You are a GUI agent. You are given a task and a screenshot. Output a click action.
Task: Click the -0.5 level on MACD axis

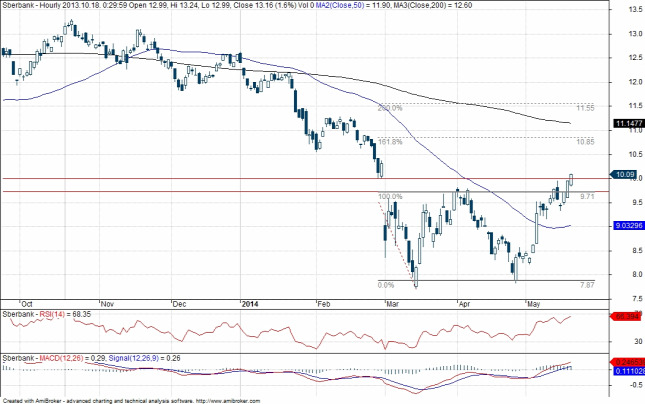coord(636,385)
